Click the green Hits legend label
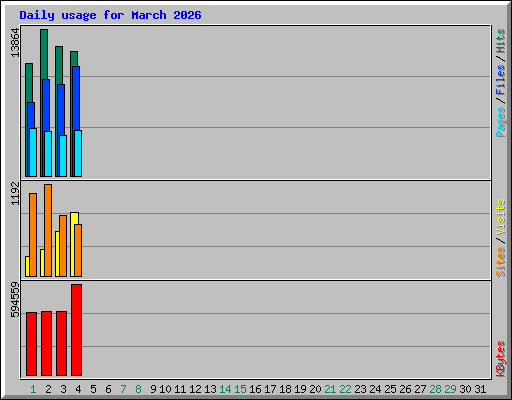The image size is (512, 400). 500,41
